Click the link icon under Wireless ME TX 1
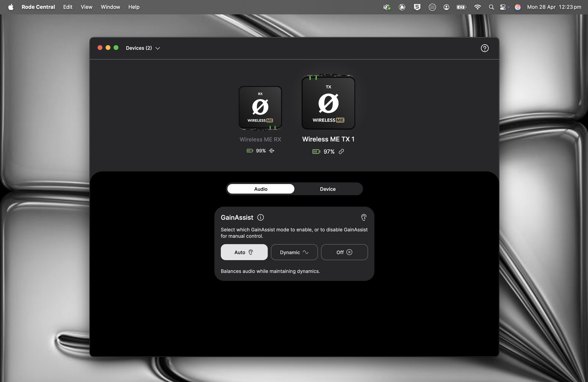This screenshot has height=382, width=588. point(341,151)
